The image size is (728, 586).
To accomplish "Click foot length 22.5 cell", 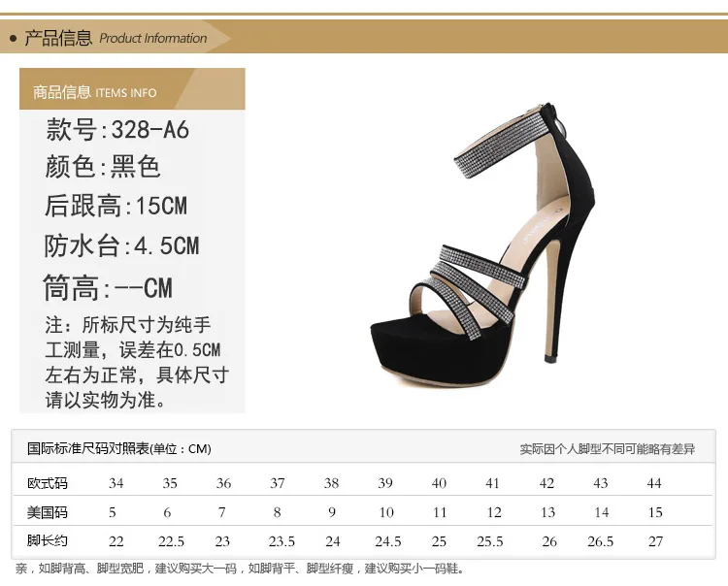I will point(171,541).
